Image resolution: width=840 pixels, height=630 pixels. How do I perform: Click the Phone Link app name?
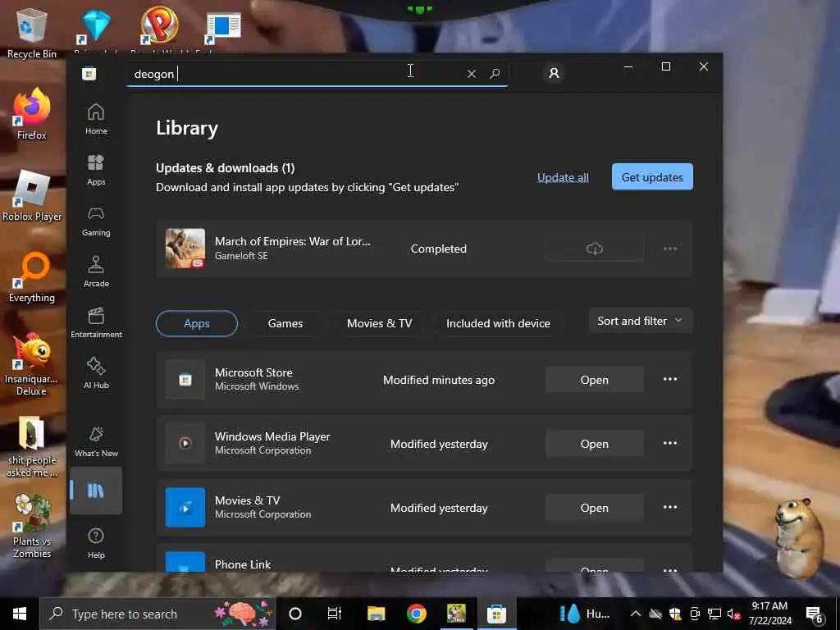243,564
